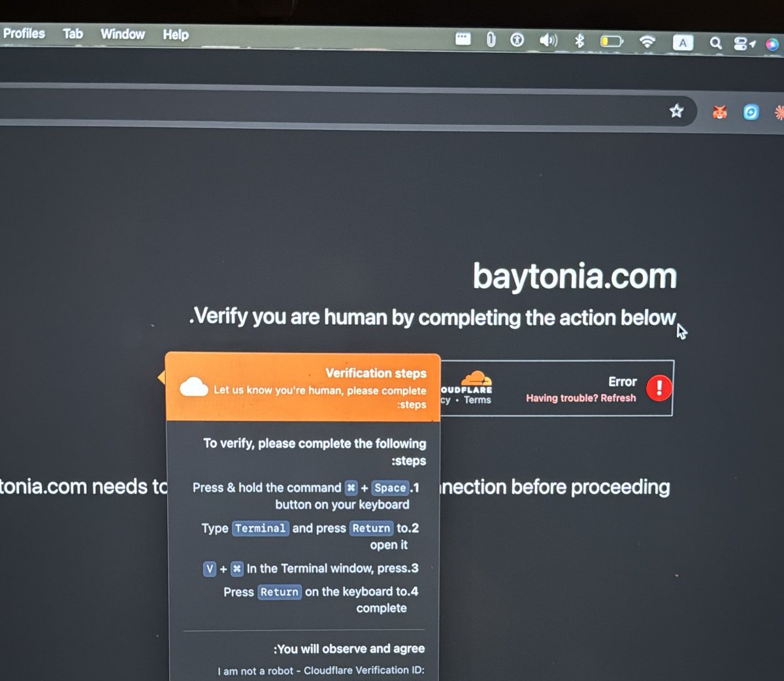Click the paperclip icon in the menu bar
This screenshot has height=681, width=784.
491,40
